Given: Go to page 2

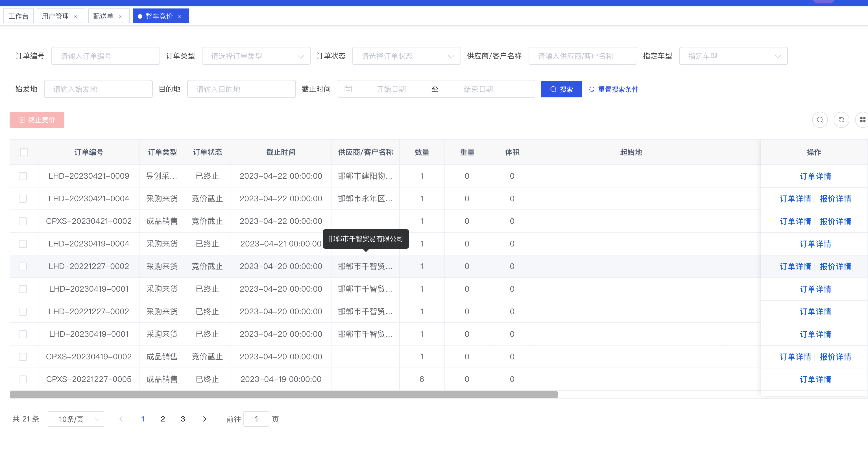Looking at the screenshot, I should (163, 419).
